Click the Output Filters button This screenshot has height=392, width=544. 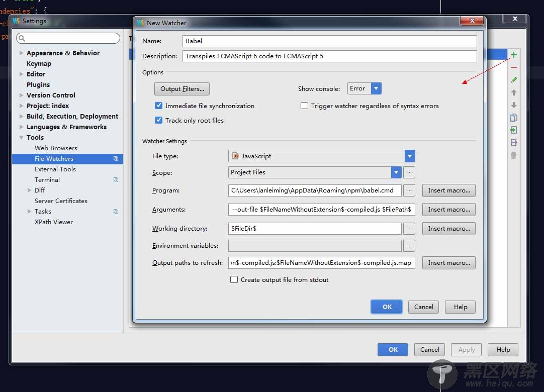pyautogui.click(x=182, y=89)
